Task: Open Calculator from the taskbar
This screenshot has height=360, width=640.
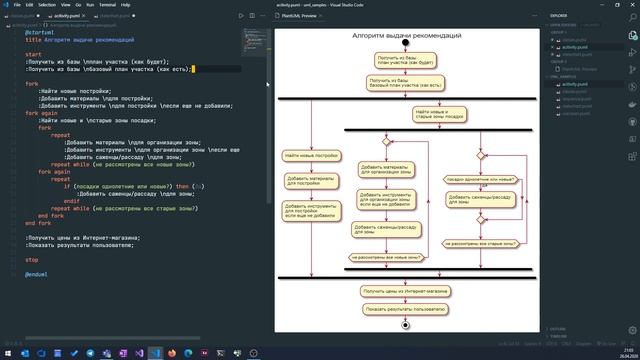Action: point(58,353)
